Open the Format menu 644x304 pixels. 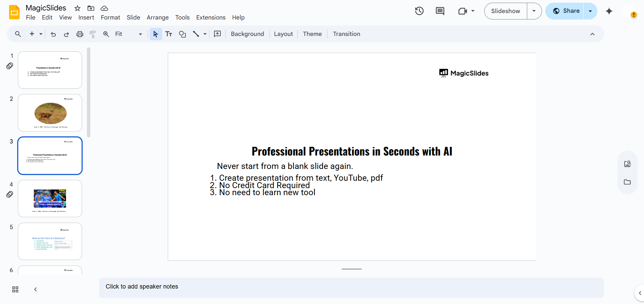(110, 17)
